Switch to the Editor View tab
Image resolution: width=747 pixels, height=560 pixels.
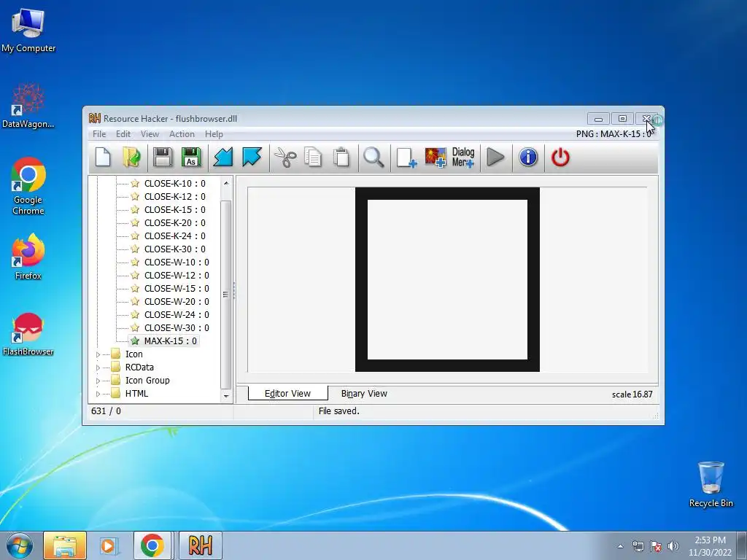pos(287,393)
